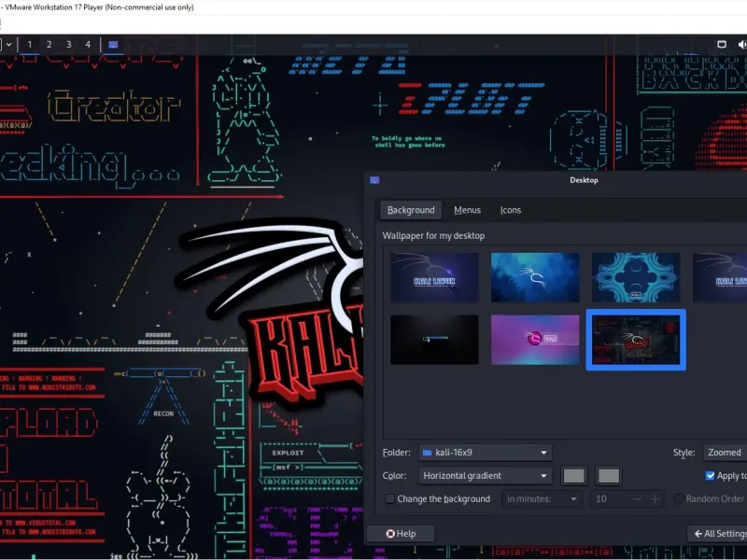
Task: Click the Desktop window button in taskbar
Action: [113, 45]
